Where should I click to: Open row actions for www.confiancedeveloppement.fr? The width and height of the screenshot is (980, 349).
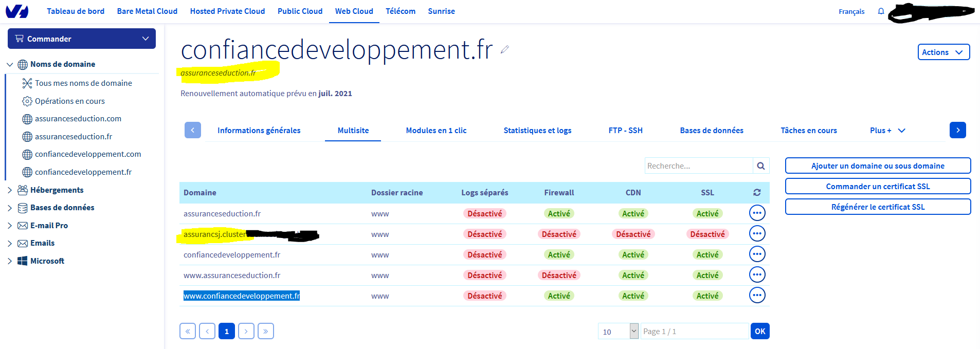[x=757, y=295]
